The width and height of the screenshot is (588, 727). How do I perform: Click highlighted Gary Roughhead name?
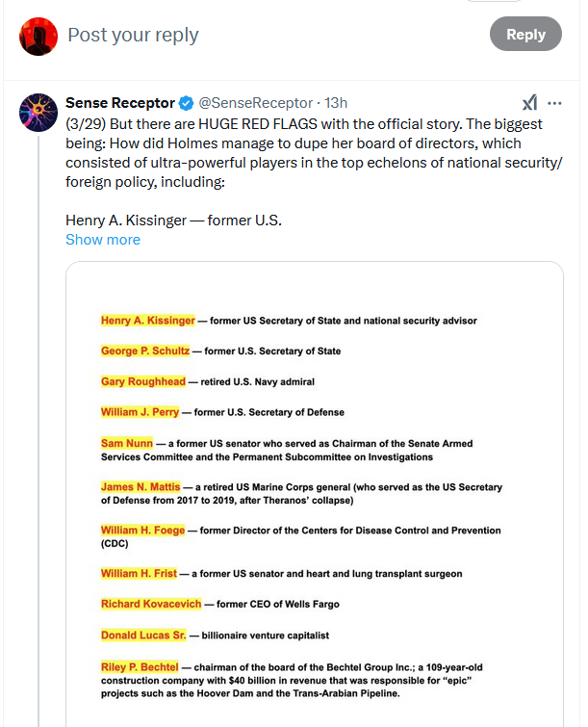pyautogui.click(x=143, y=381)
